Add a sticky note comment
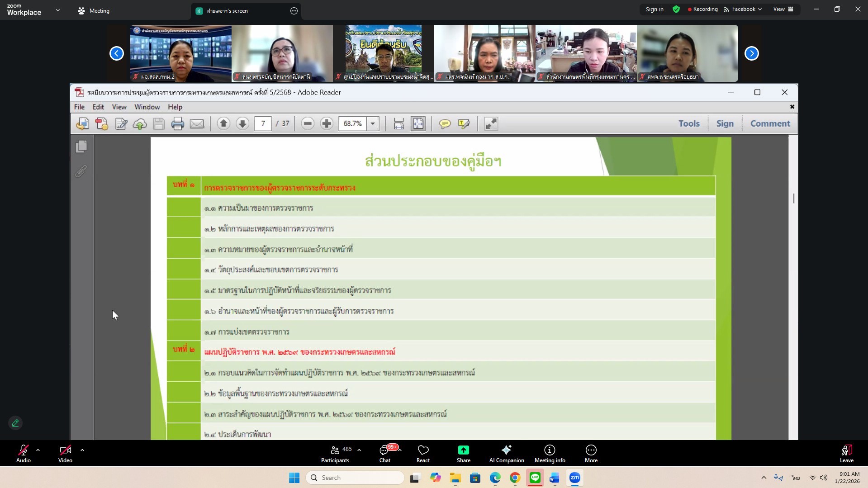 (445, 123)
